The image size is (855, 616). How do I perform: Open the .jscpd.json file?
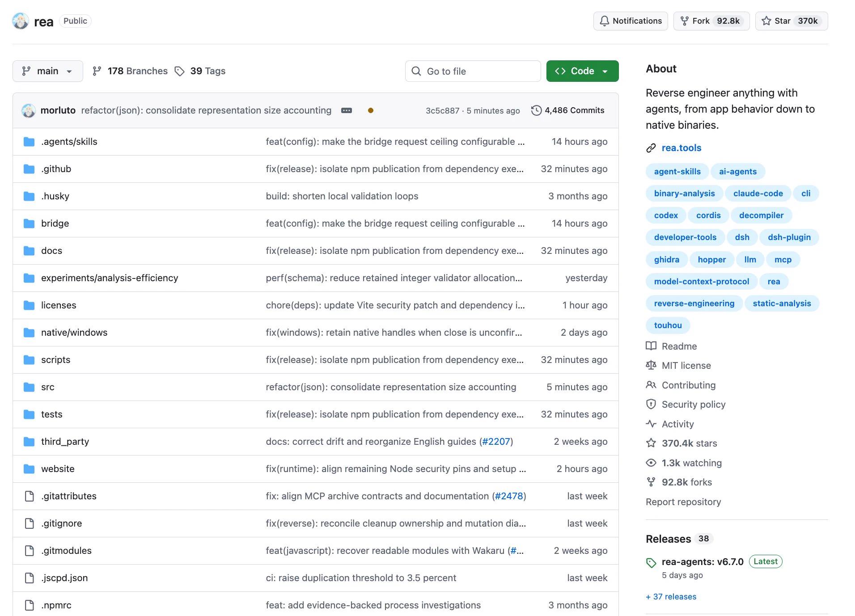pyautogui.click(x=64, y=578)
